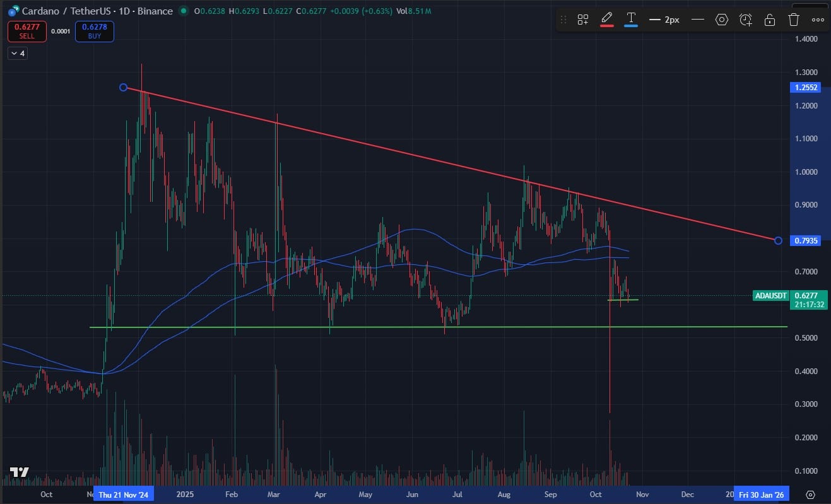Open the three-dots more options menu
This screenshot has width=831, height=504.
tap(818, 20)
